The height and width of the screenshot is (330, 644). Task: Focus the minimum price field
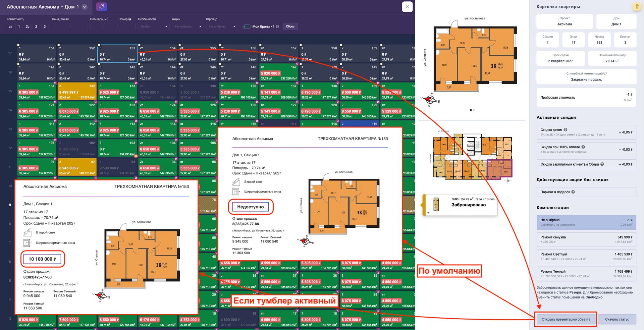(60, 26)
